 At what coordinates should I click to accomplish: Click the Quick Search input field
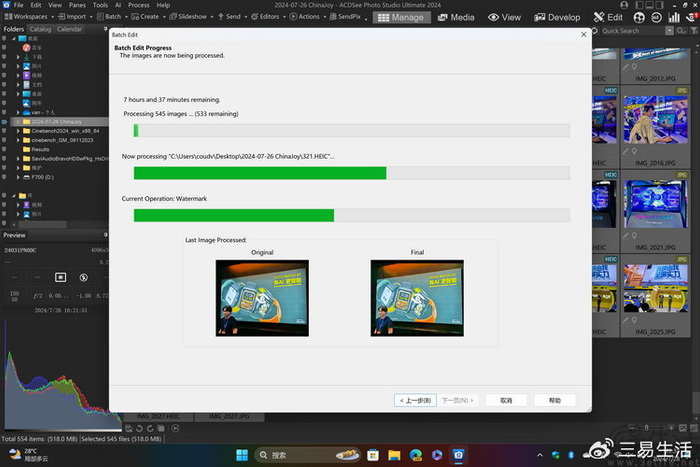[x=632, y=31]
